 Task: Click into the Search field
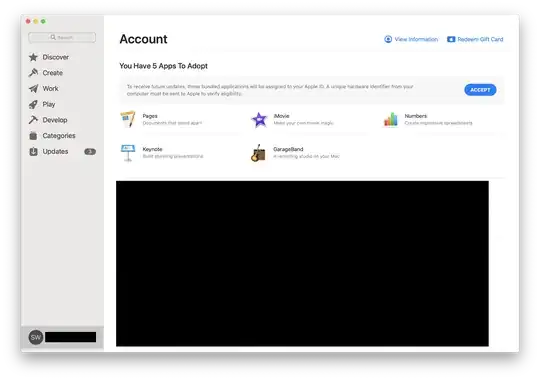click(62, 37)
